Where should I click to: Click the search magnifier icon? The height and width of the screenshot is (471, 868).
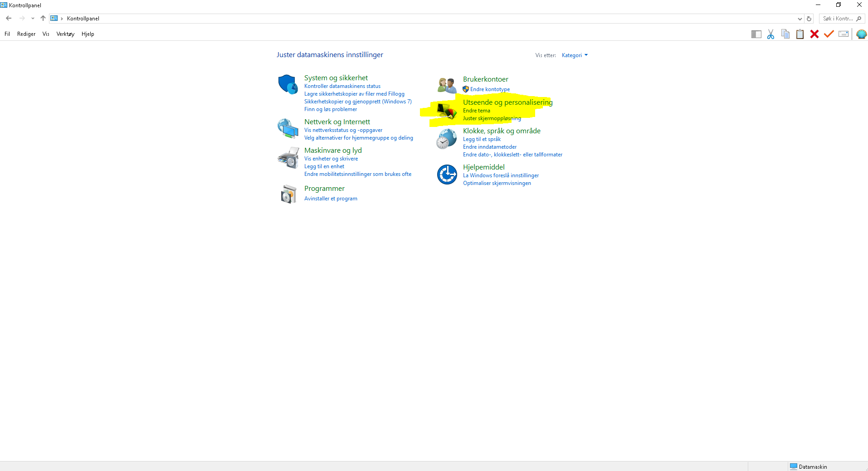[x=859, y=19]
